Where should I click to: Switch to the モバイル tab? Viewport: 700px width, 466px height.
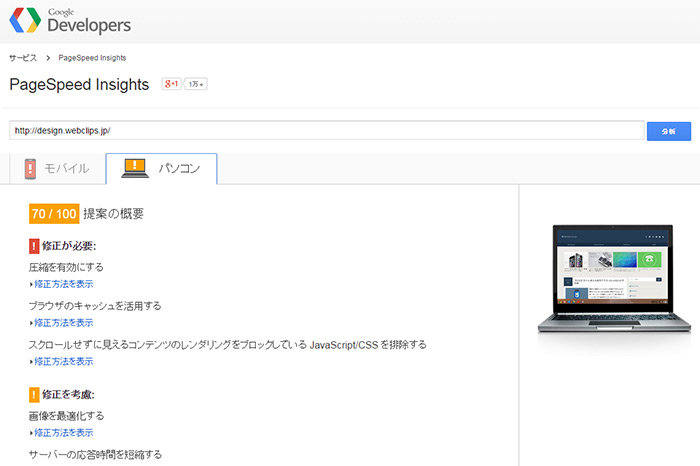(57, 168)
